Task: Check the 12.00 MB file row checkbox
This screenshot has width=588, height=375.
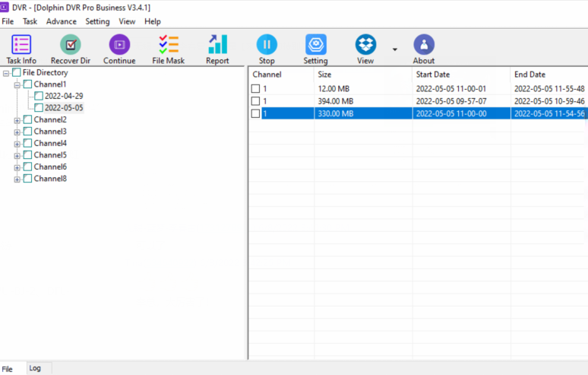Action: click(x=256, y=89)
